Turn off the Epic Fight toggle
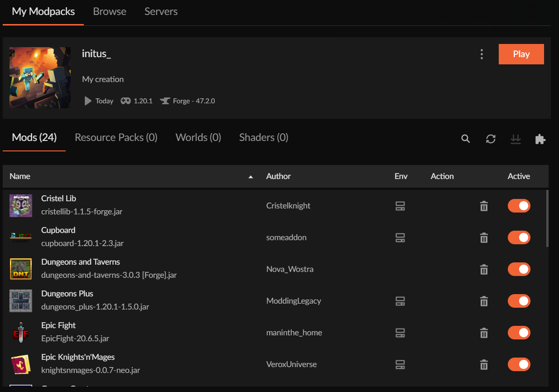 click(x=519, y=333)
